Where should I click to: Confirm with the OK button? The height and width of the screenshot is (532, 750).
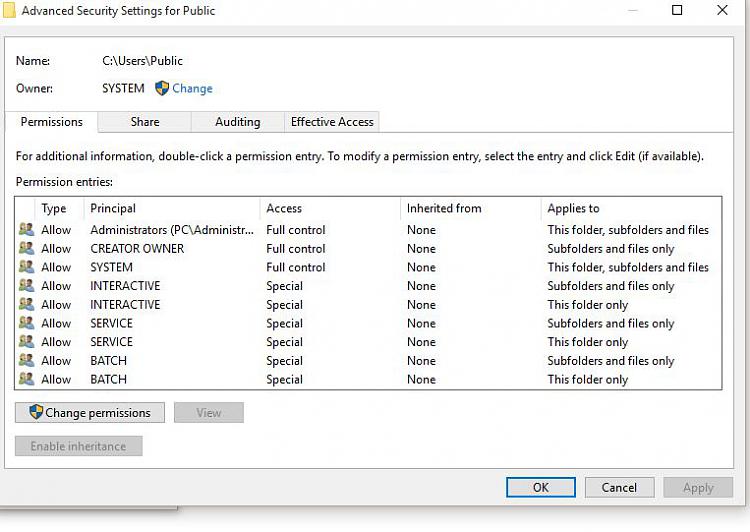541,488
